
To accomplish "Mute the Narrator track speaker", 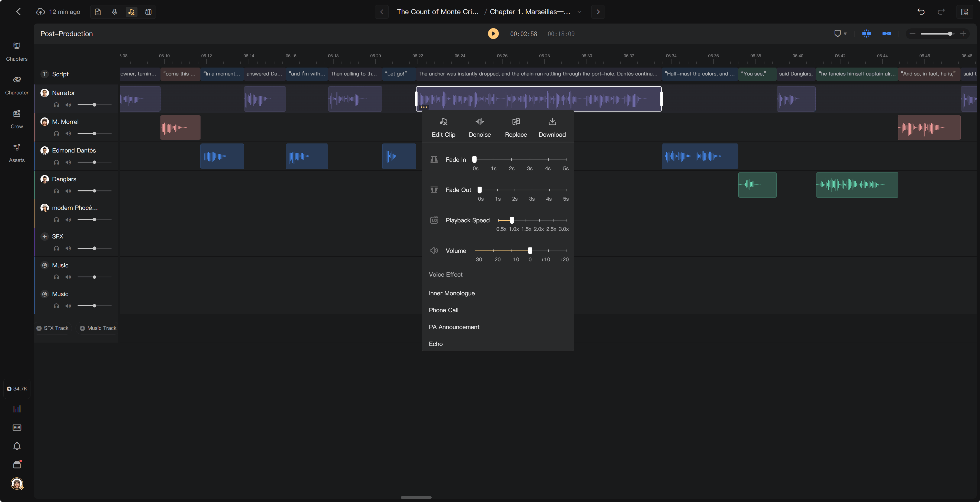I will coord(68,105).
